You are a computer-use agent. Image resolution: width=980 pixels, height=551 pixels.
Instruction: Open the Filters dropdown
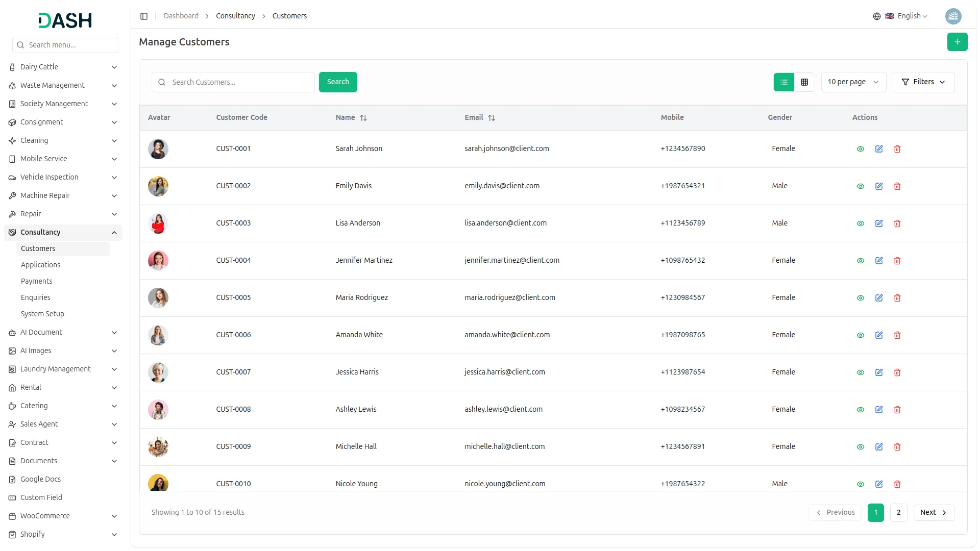923,82
